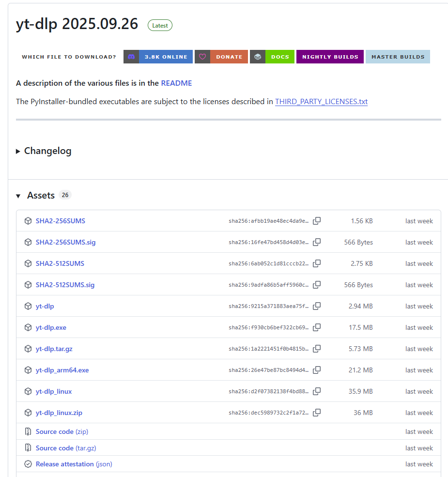Open THIRD_PARTY_LICENSES.txt link
Screen dimensions: 448x477
click(x=321, y=102)
